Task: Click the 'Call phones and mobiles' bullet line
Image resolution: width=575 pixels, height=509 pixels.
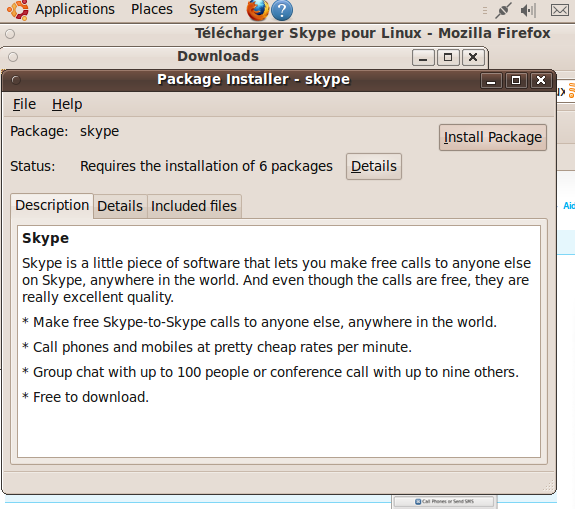Action: click(217, 347)
